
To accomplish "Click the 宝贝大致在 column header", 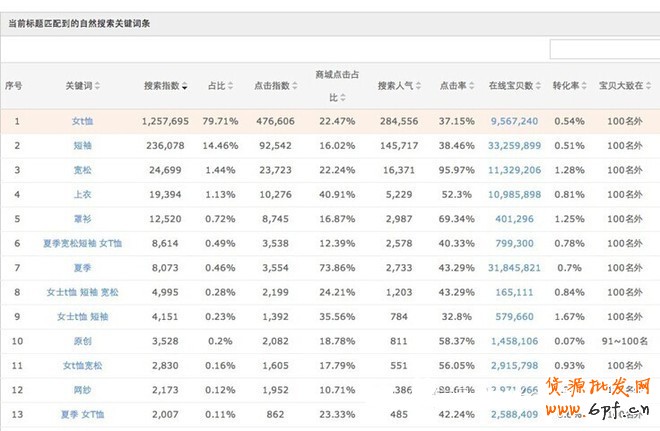I will (621, 86).
